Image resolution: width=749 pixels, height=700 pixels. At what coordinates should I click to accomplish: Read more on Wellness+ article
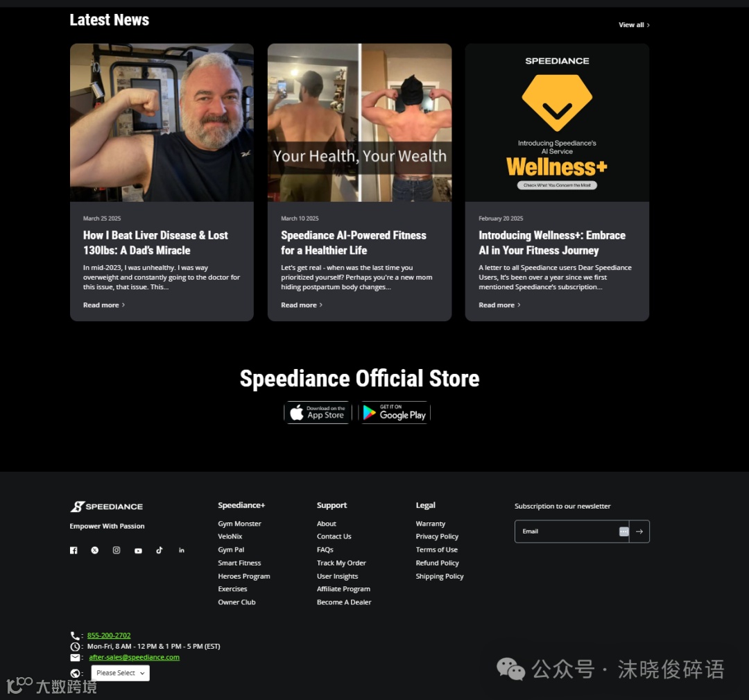pyautogui.click(x=499, y=305)
